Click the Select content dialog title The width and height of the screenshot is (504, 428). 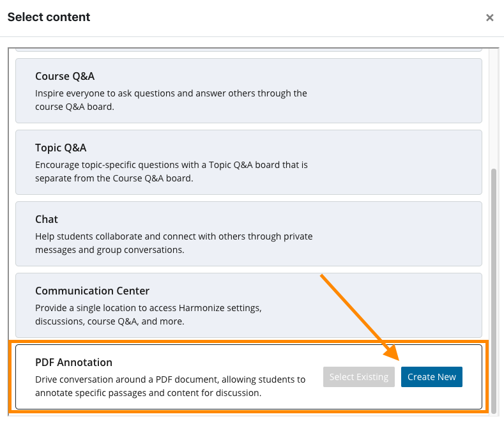point(49,17)
